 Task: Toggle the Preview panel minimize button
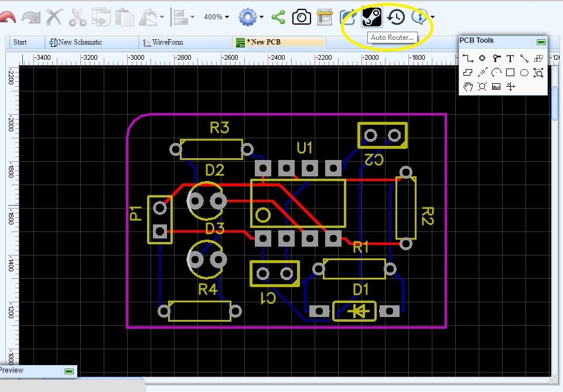point(69,371)
